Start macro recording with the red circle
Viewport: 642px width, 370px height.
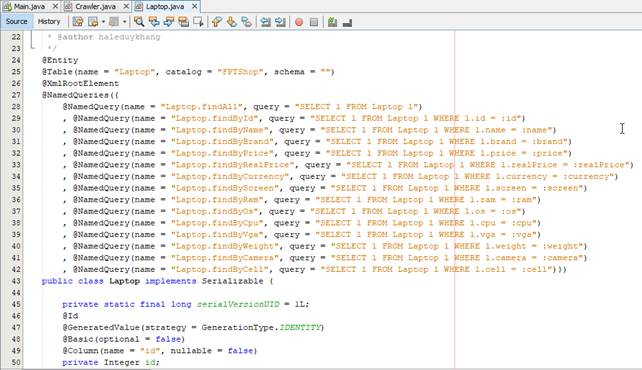(299, 22)
